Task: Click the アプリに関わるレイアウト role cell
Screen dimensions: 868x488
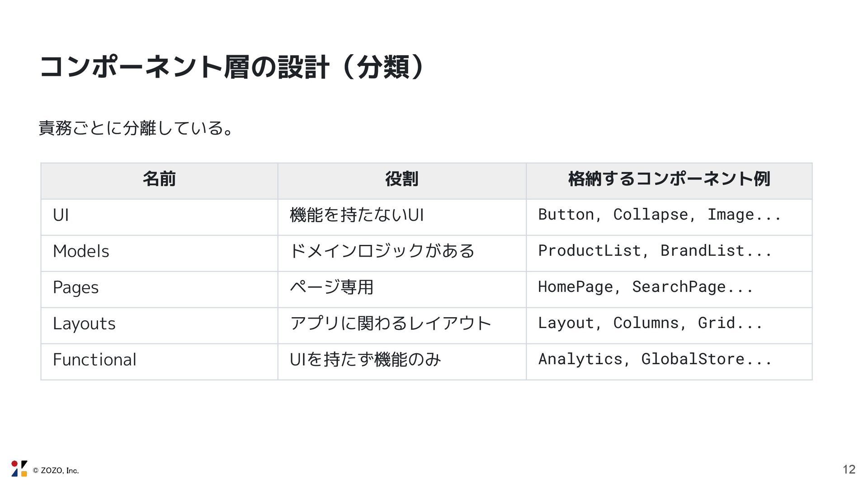Action: pyautogui.click(x=402, y=326)
